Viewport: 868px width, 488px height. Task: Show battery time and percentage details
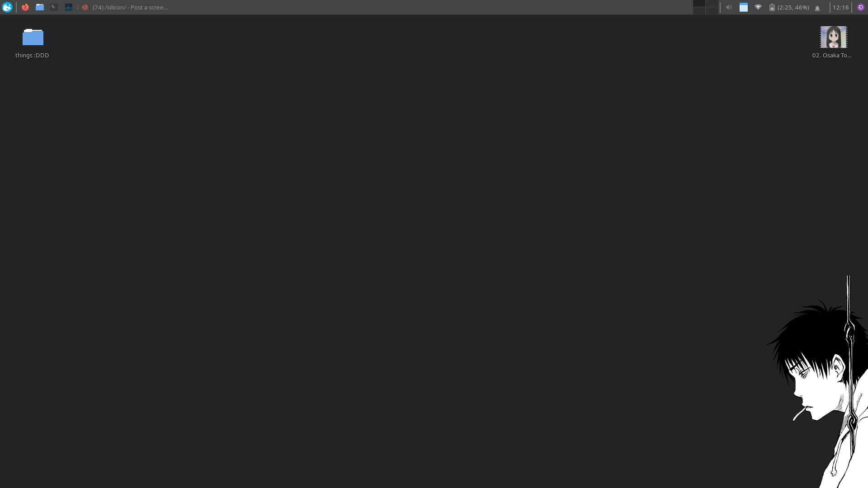[x=793, y=7]
